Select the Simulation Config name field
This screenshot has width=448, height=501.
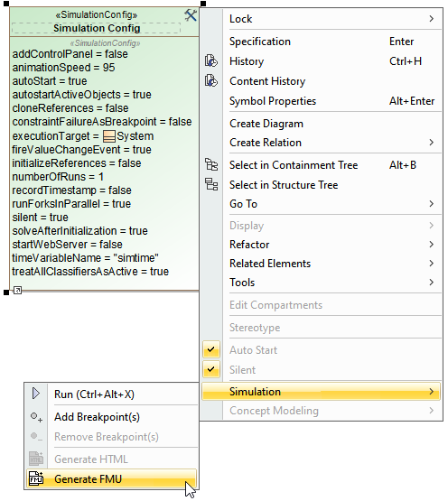97,28
